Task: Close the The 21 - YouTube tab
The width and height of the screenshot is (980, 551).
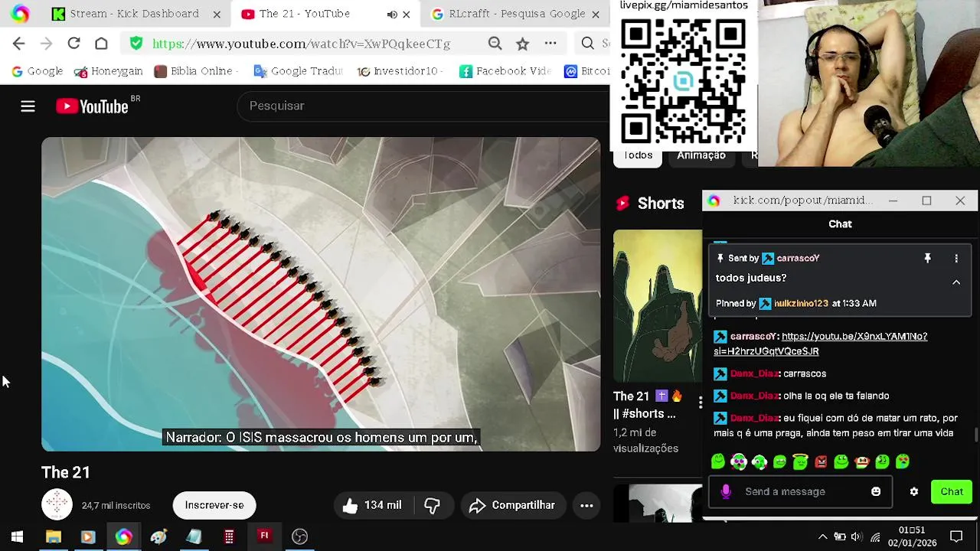Action: [406, 14]
